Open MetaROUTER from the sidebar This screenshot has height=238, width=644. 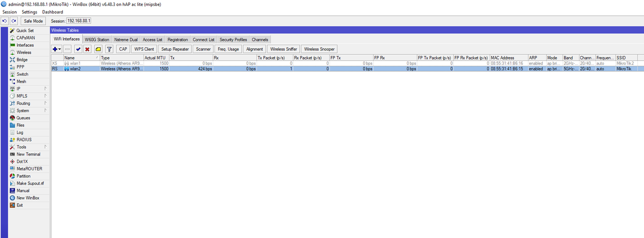pos(29,169)
